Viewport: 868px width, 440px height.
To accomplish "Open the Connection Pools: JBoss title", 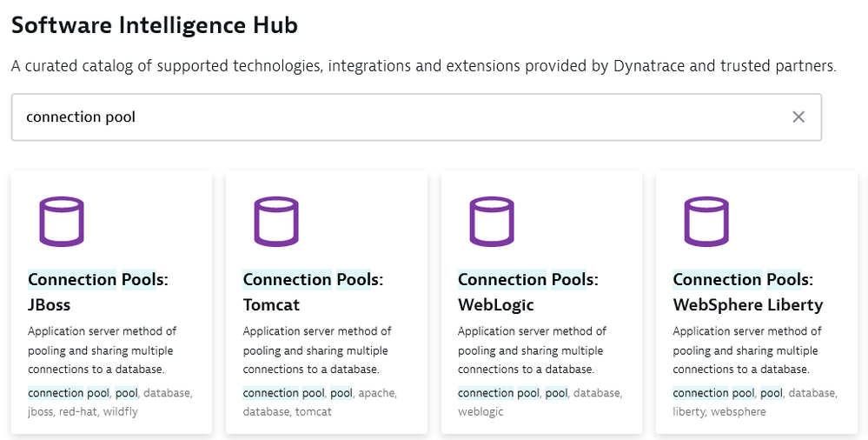I will tap(98, 292).
